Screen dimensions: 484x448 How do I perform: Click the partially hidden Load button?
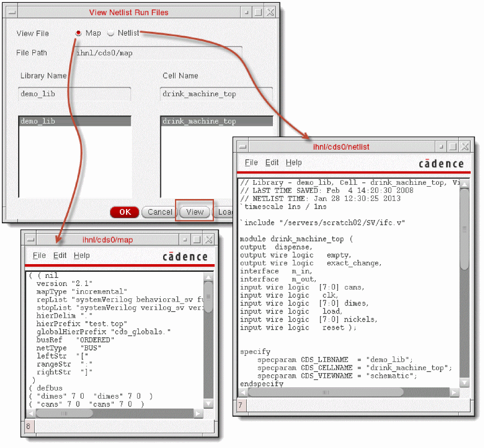(x=224, y=212)
